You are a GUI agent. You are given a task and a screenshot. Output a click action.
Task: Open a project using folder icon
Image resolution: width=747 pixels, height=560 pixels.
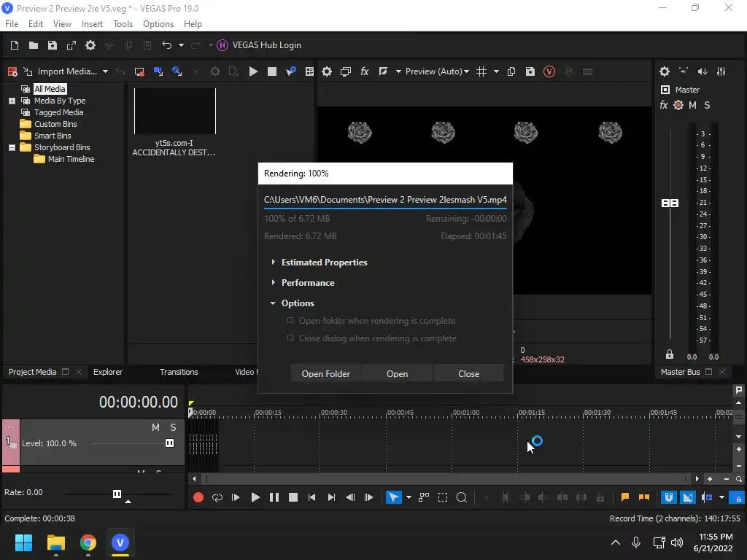tap(34, 45)
